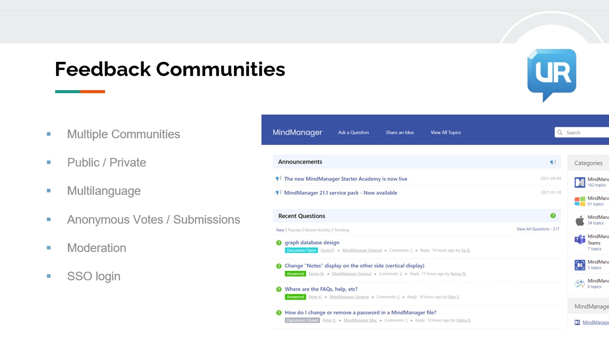
Task: Click the 2021-04-04 announcement date
Action: click(x=550, y=179)
